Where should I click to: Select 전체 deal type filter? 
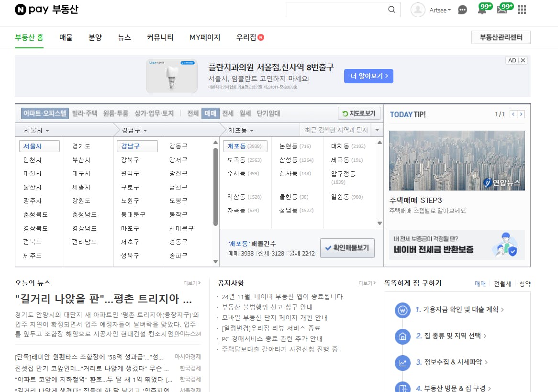tap(193, 113)
